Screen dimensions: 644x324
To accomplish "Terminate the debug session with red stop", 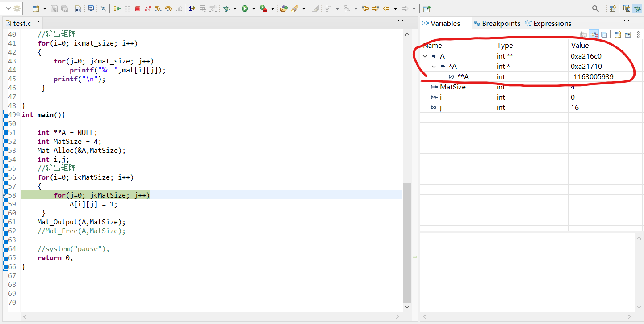I will pos(138,8).
